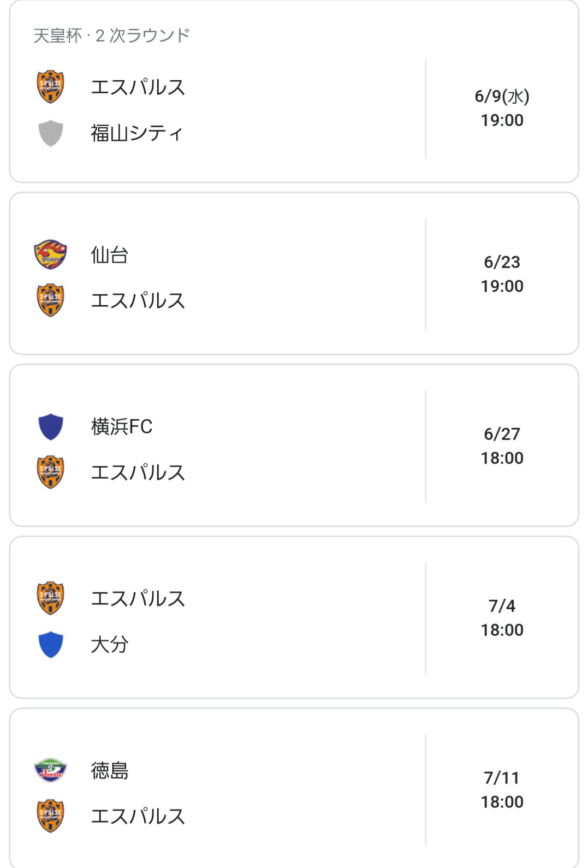
Task: Tap the 6/27 18:00 match schedule
Action: [502, 446]
